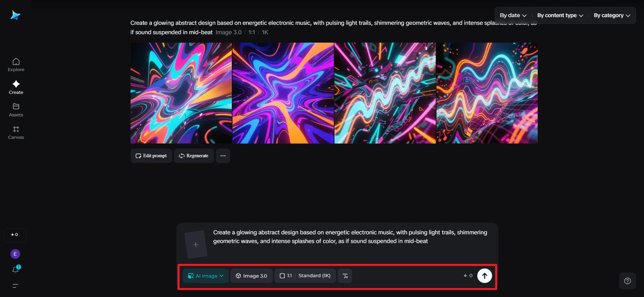Submit prompt with the arrow button

pyautogui.click(x=484, y=276)
